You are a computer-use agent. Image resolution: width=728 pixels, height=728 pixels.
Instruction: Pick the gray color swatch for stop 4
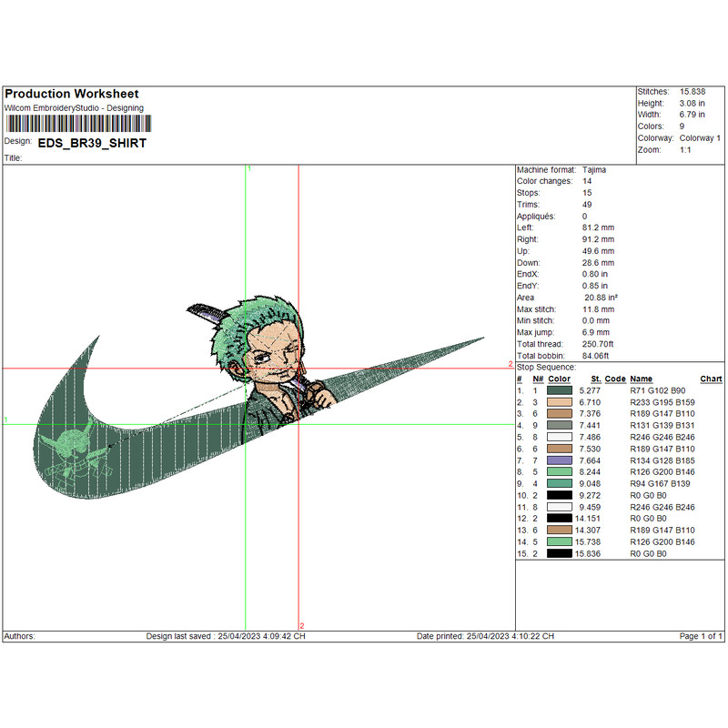[560, 425]
